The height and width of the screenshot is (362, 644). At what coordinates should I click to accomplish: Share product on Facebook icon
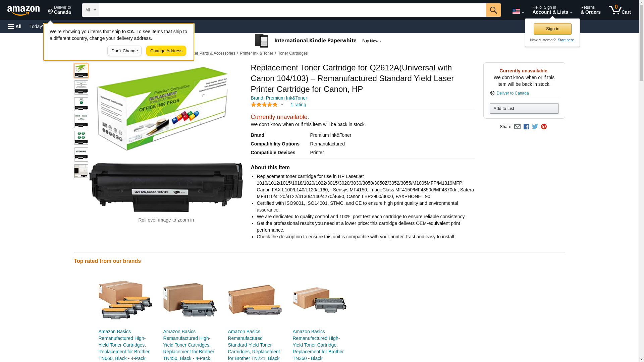click(526, 127)
